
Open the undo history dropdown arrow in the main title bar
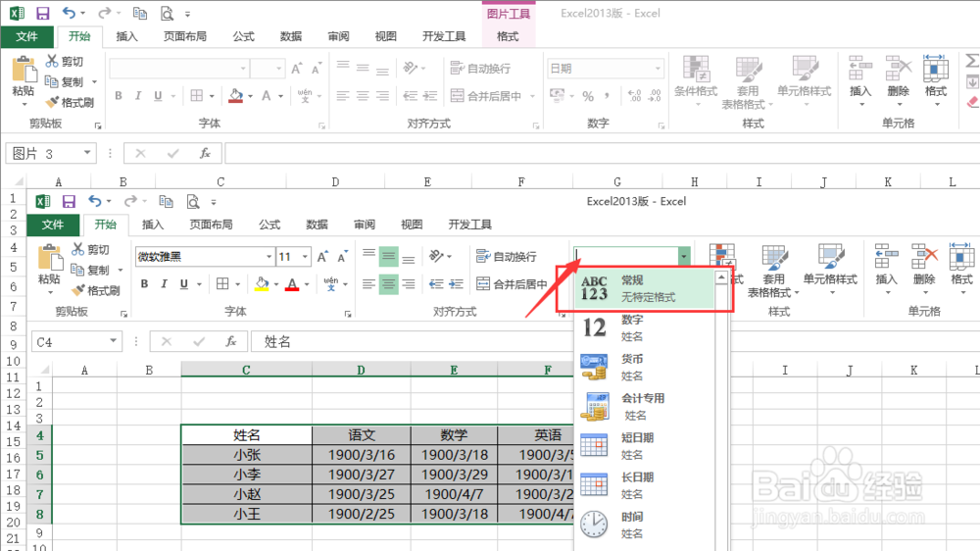point(82,13)
